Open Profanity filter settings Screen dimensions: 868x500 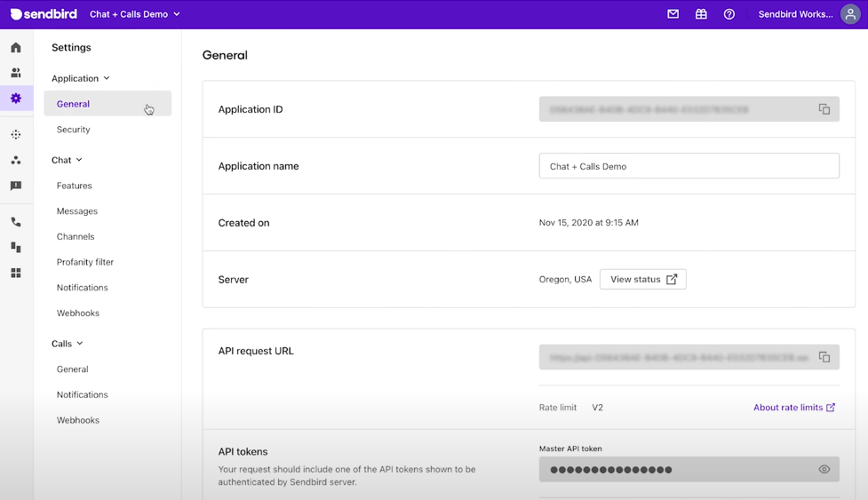point(84,262)
